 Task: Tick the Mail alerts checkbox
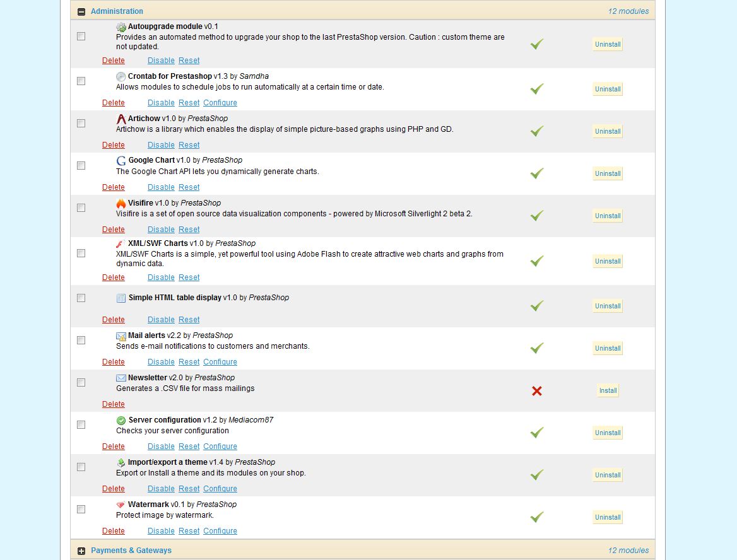point(81,340)
